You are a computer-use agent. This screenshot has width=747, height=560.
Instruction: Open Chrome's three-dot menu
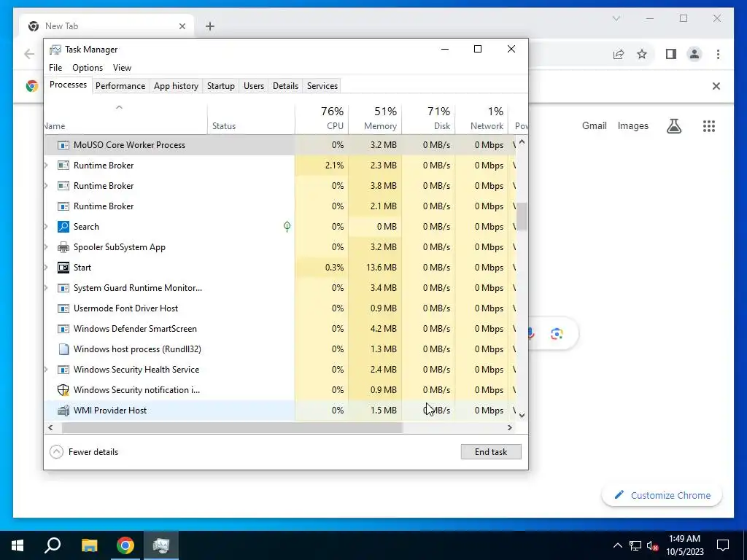(718, 54)
